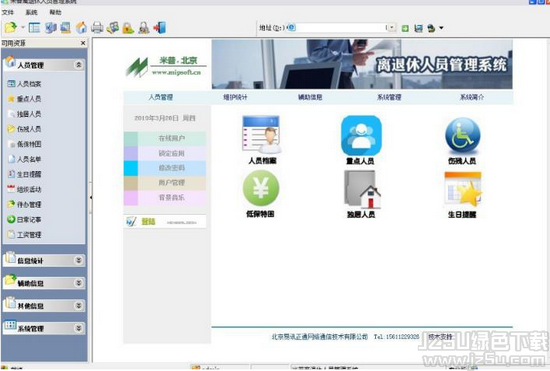Open the 系统 menu
The width and height of the screenshot is (550, 371).
[x=31, y=12]
